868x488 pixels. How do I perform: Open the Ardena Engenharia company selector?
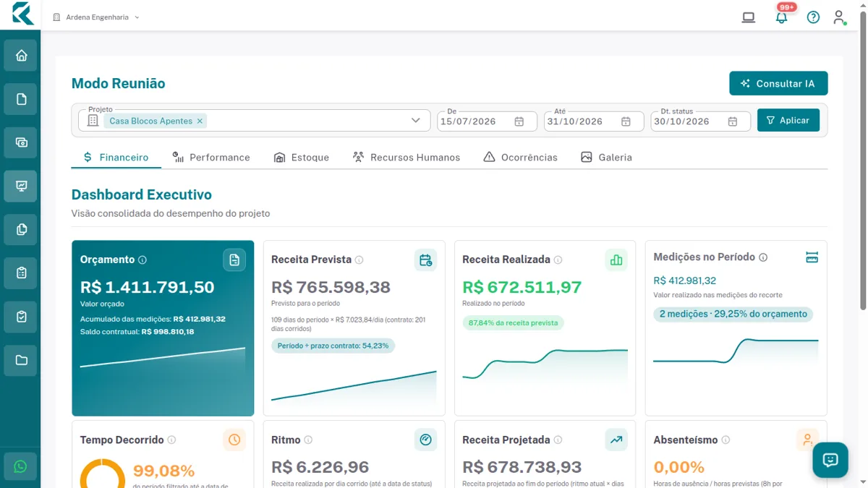(96, 17)
